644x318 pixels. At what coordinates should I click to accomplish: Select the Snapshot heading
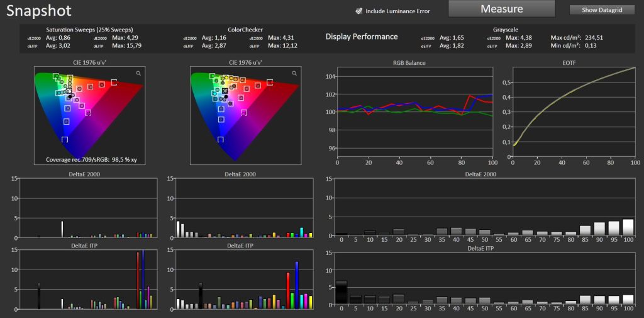pos(39,11)
